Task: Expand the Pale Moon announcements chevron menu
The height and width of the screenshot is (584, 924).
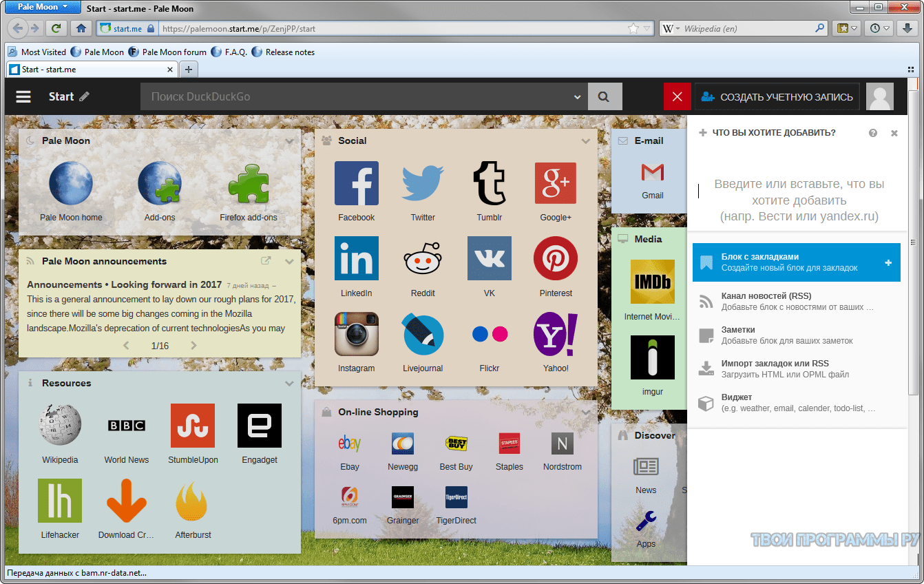Action: 289,261
